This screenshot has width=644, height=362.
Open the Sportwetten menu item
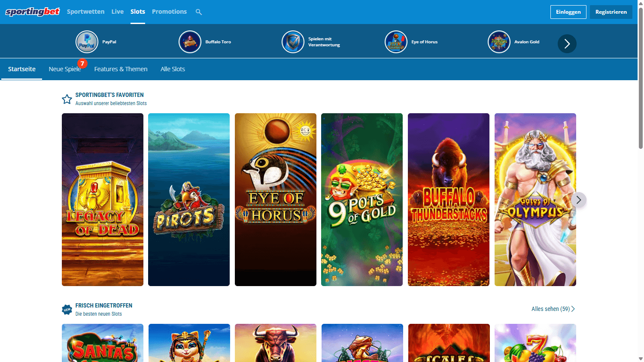pyautogui.click(x=85, y=12)
